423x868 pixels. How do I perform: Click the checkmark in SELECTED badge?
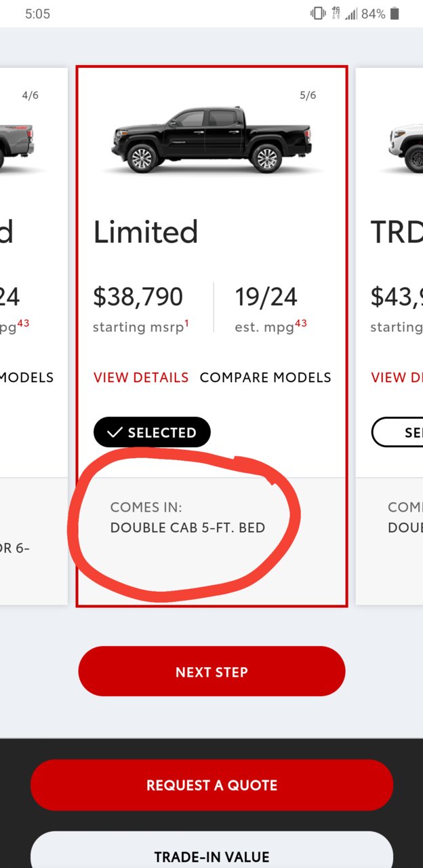pos(115,432)
